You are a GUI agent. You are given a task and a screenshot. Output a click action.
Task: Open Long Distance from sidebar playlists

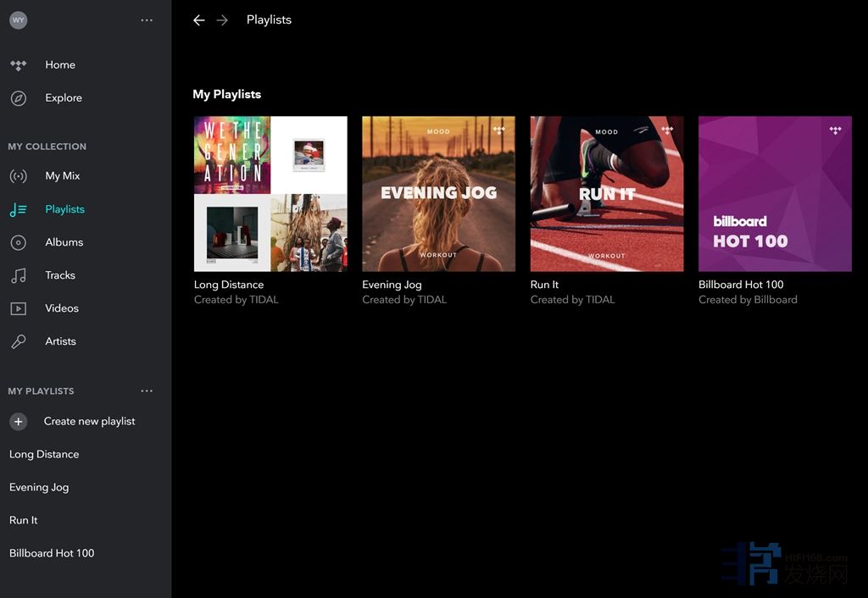[44, 455]
